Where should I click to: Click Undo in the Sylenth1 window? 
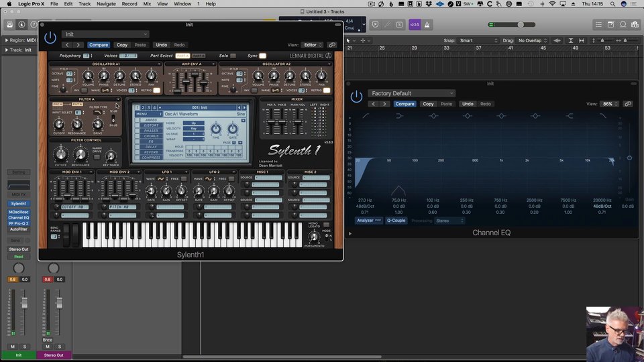coord(162,45)
